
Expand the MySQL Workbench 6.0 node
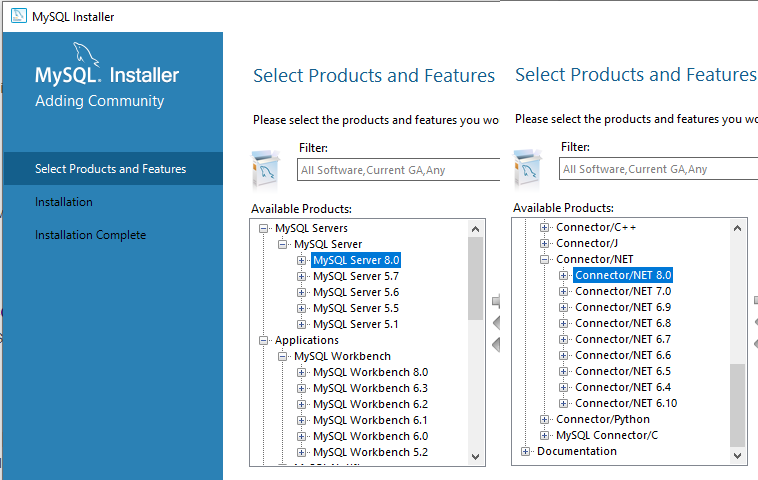[x=301, y=436]
